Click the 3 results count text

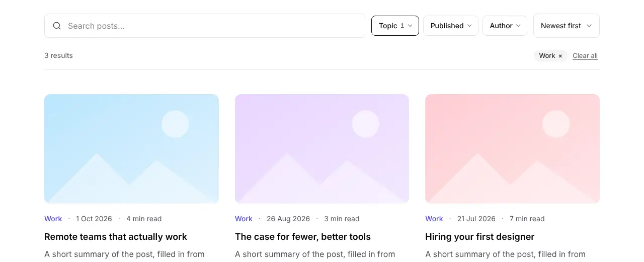pyautogui.click(x=58, y=55)
